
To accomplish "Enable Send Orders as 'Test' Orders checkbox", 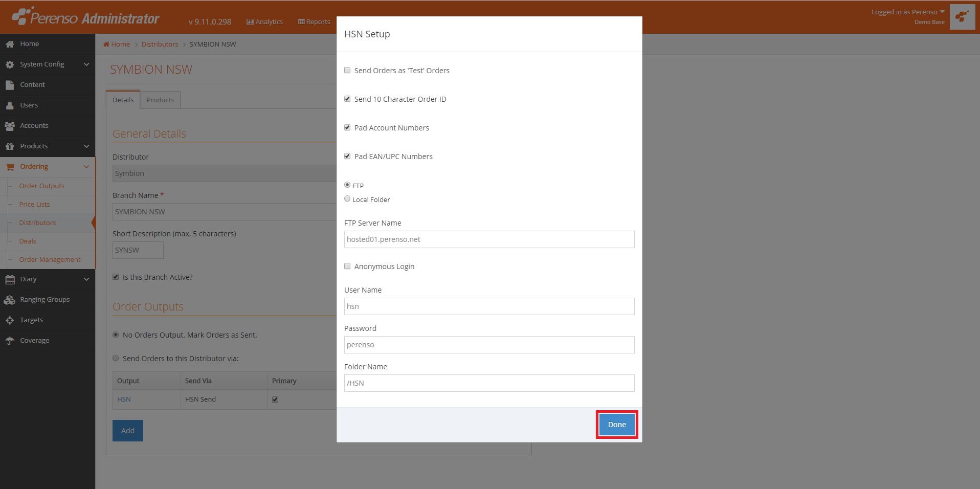I will (347, 70).
